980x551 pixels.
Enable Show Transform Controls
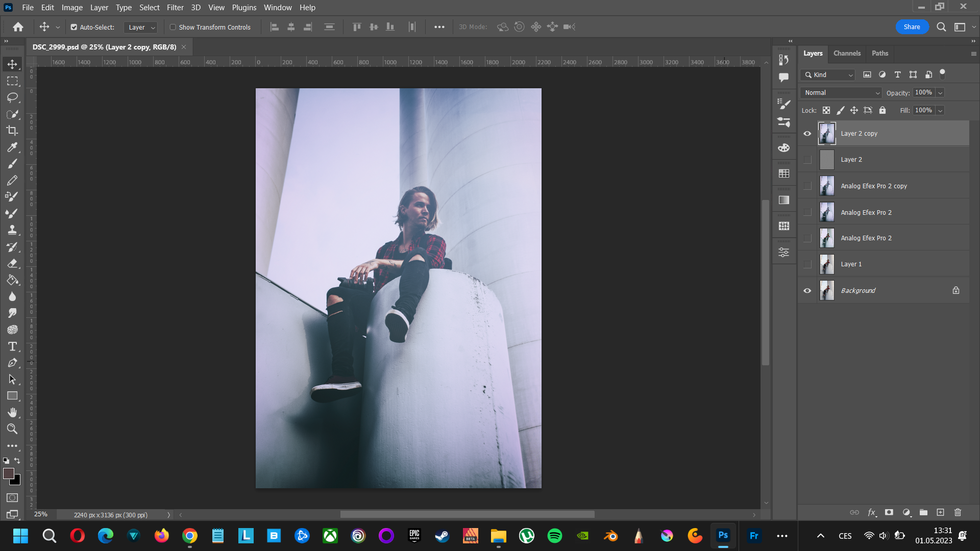[173, 27]
